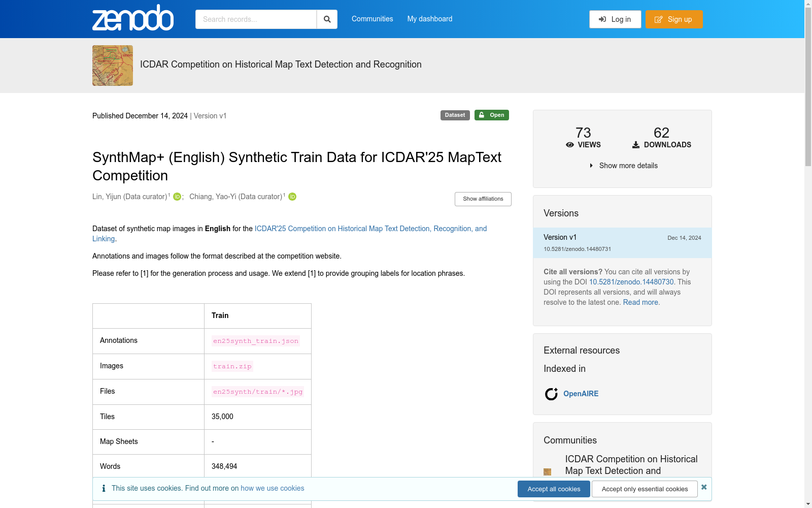Click the Dataset resource type badge
The width and height of the screenshot is (812, 508).
pyautogui.click(x=455, y=115)
